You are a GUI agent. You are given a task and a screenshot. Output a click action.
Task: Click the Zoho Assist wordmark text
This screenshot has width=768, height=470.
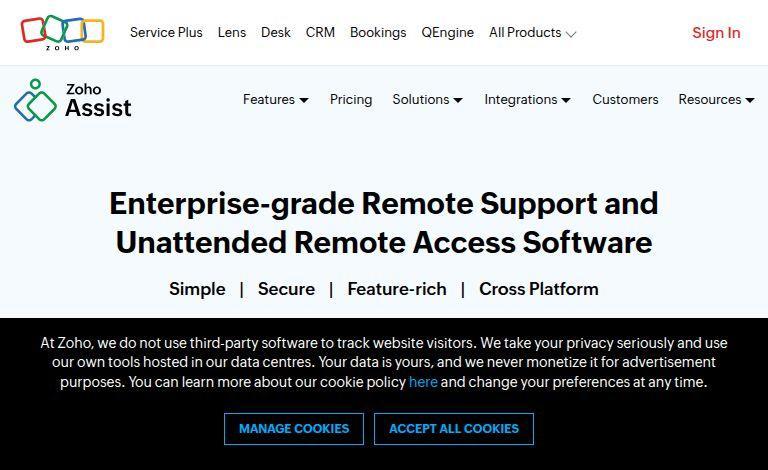[x=98, y=101]
